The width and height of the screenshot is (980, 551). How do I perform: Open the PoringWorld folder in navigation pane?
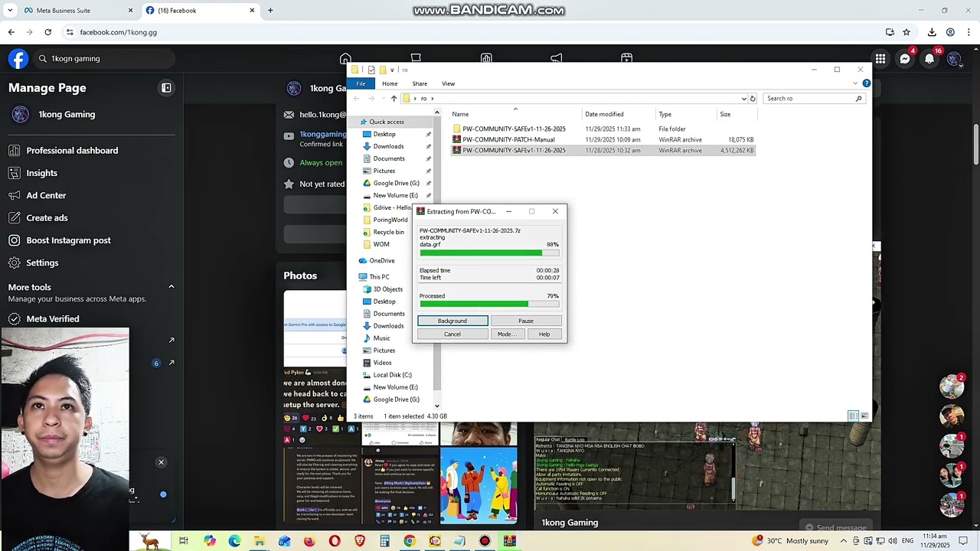390,220
